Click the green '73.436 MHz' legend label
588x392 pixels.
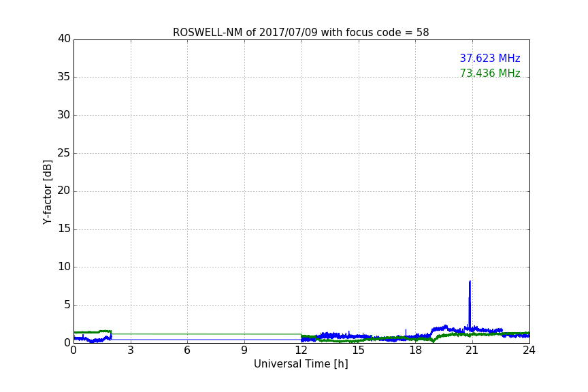click(490, 73)
